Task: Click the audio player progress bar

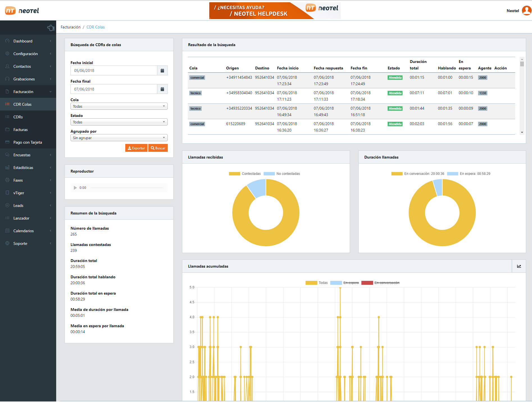Action: (127, 188)
